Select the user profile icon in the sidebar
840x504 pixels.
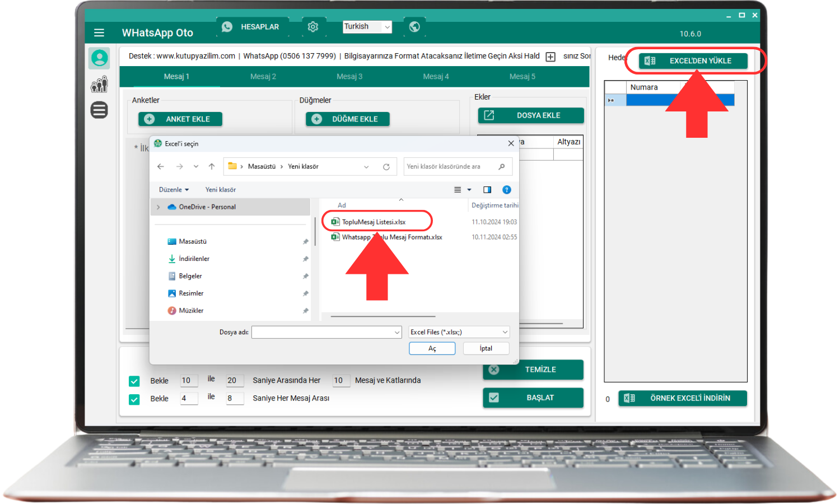click(x=99, y=58)
